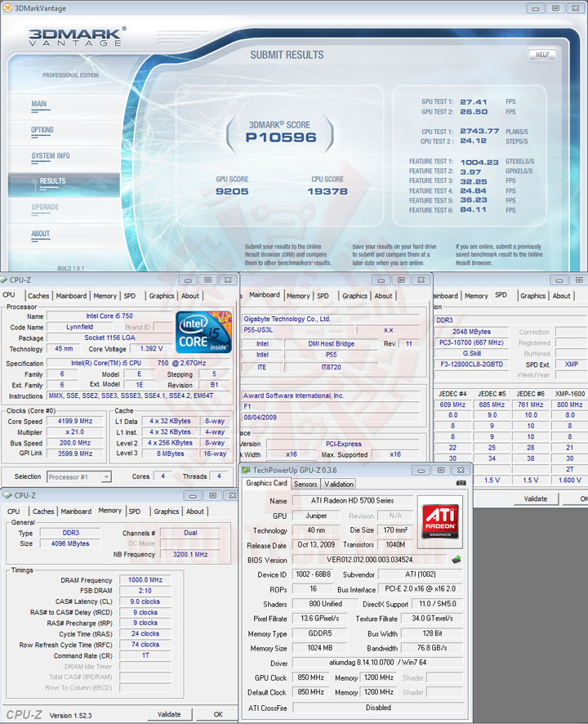588x724 pixels.
Task: Click the GPU score 9205 value
Action: 232,191
